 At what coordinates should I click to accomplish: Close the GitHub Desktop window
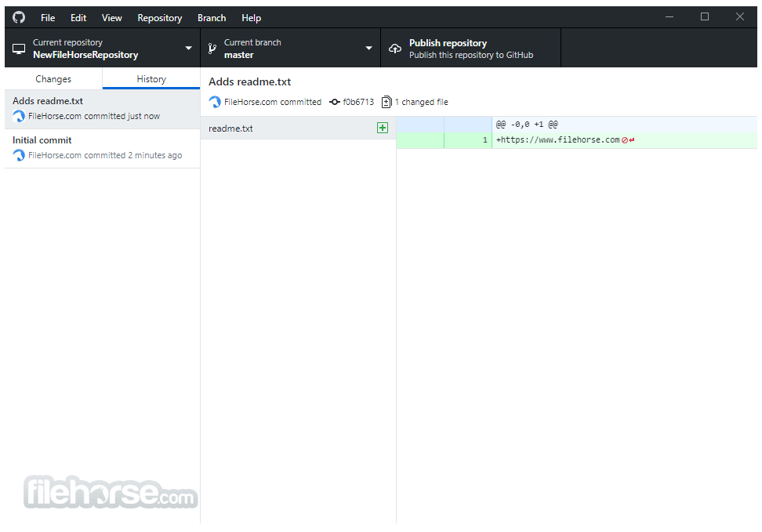coord(739,17)
